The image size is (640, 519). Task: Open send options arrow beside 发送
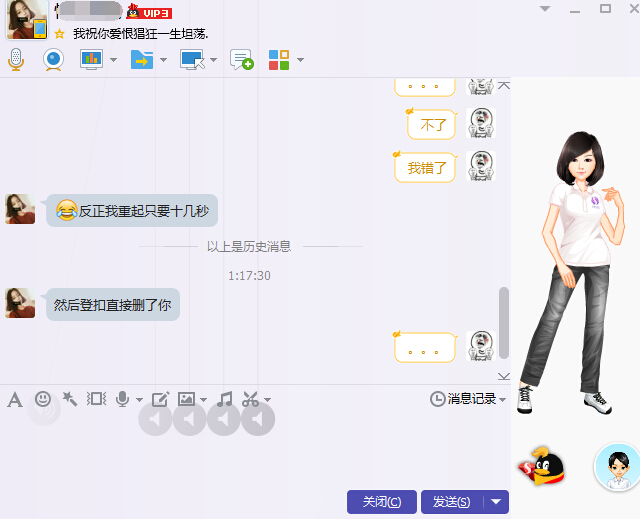[496, 502]
